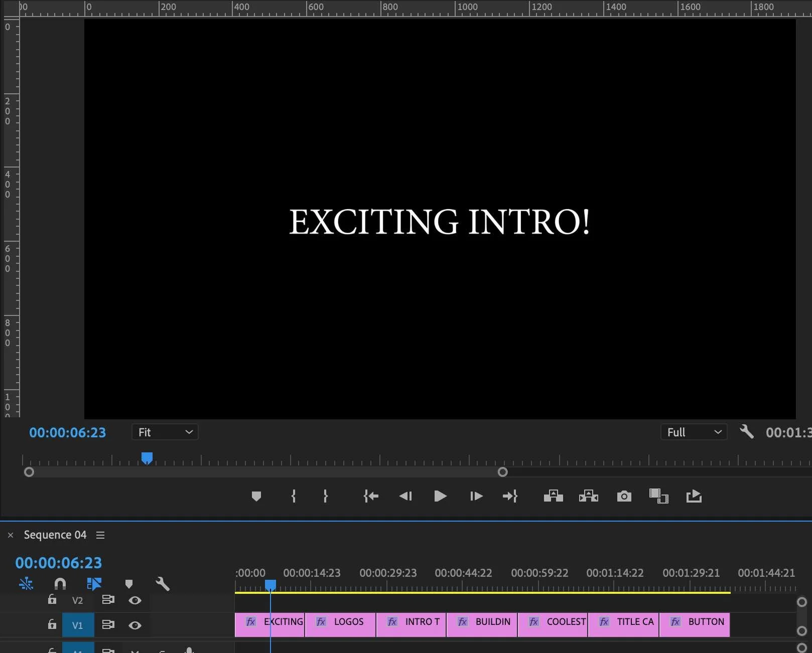Click the Lift button
This screenshot has height=653, width=812.
point(554,496)
